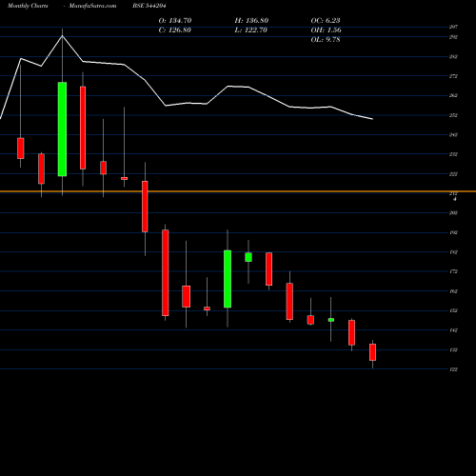476x476 pixels.
Task: Click the "OC: 6.23" value
Action: (x=326, y=21)
